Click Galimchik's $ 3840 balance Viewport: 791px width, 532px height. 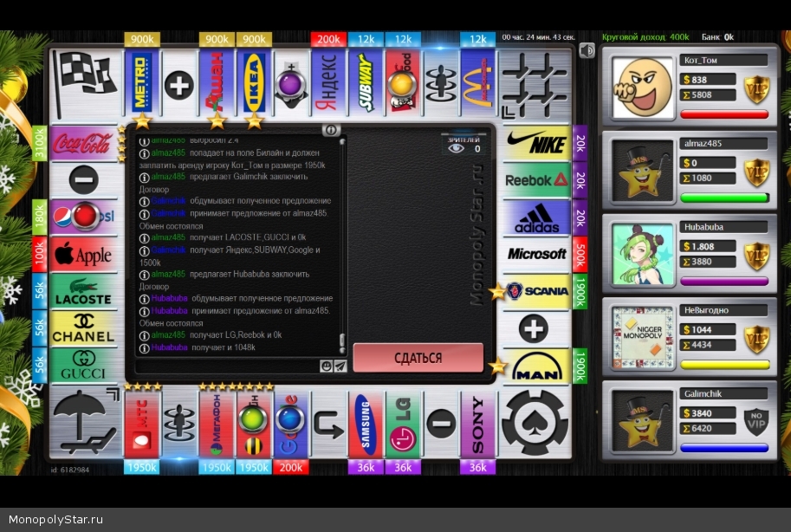click(x=707, y=413)
